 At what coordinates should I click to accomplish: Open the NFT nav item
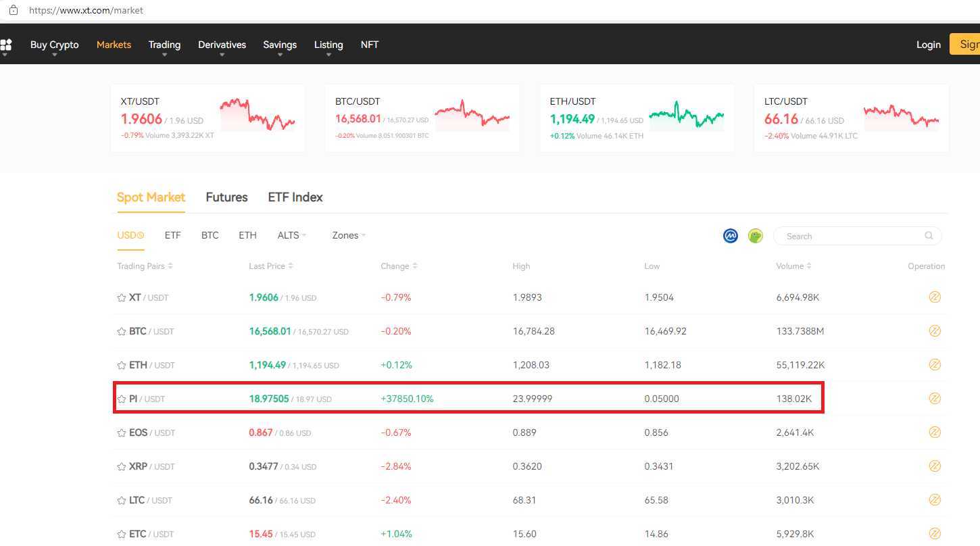pyautogui.click(x=370, y=45)
